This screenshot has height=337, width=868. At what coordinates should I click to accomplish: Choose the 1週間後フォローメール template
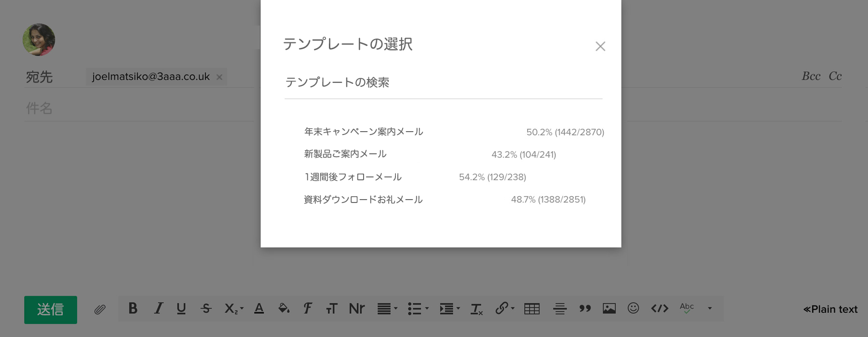[353, 177]
